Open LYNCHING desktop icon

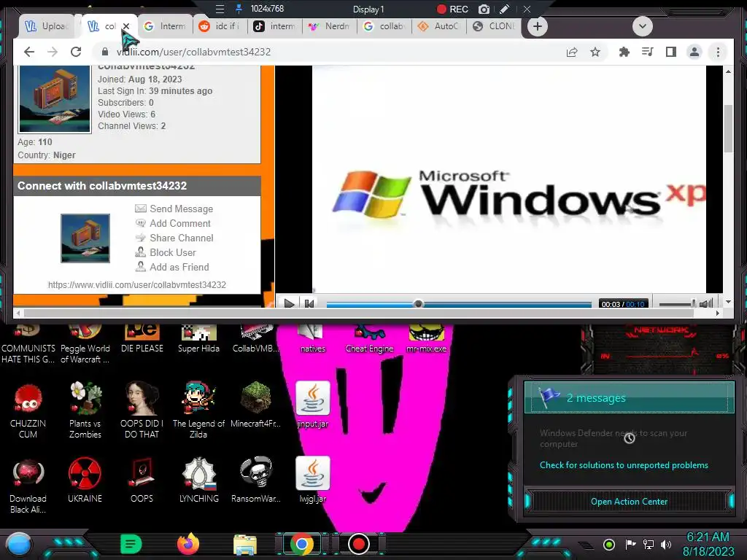click(198, 480)
